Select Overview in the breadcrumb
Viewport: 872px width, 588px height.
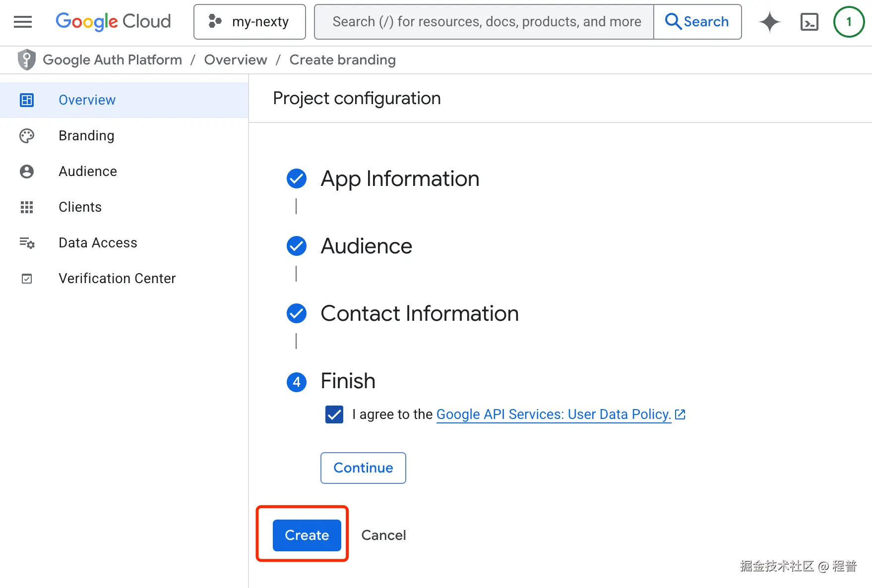pos(235,59)
